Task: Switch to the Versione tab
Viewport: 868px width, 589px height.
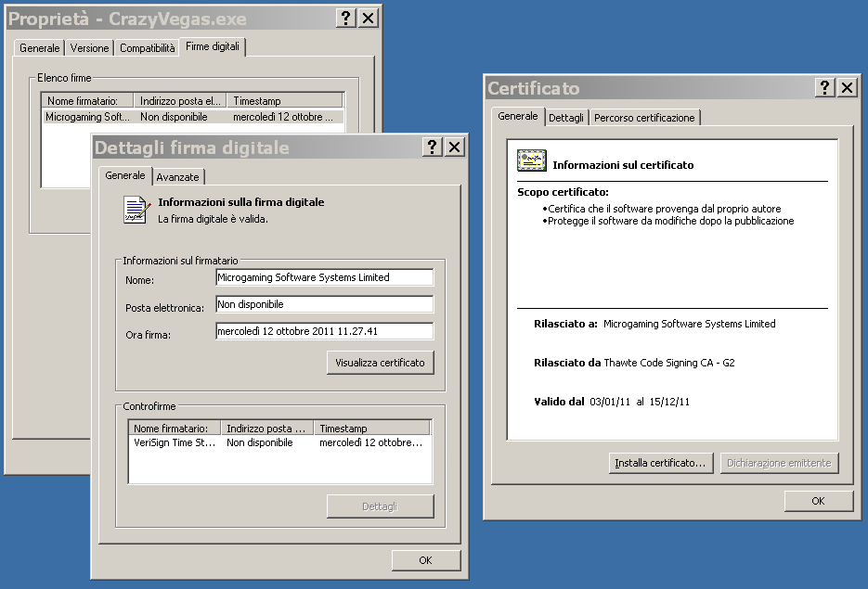Action: pyautogui.click(x=90, y=48)
